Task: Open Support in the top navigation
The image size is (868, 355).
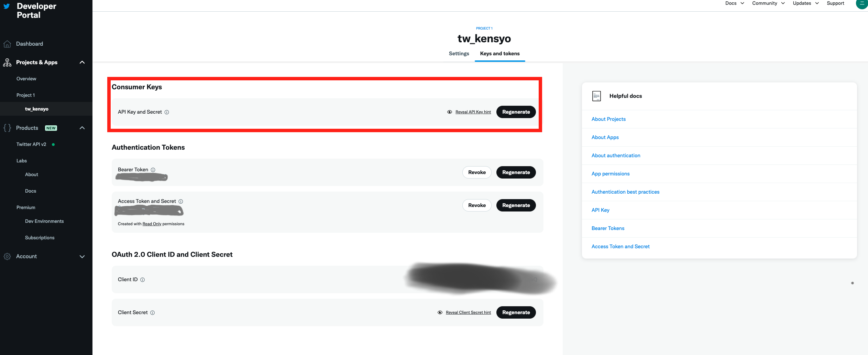Action: (x=835, y=3)
